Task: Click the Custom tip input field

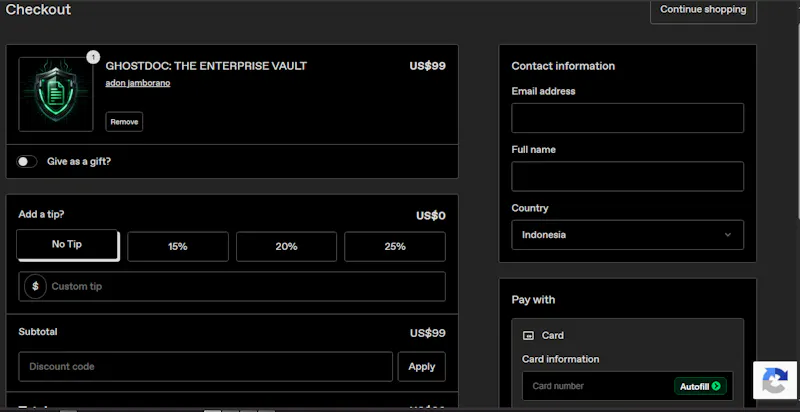Action: 232,287
